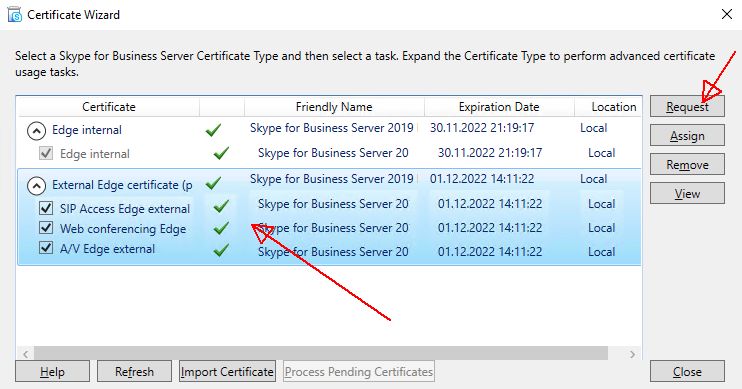Click the green checkmark on the External Edge certificate row
This screenshot has height=389, width=742.
coord(213,183)
